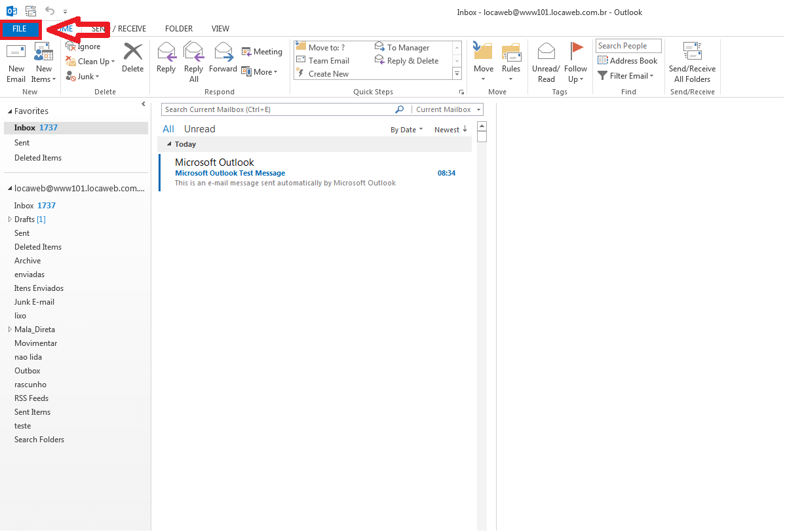Switch to the FOLDER tab

[x=179, y=29]
